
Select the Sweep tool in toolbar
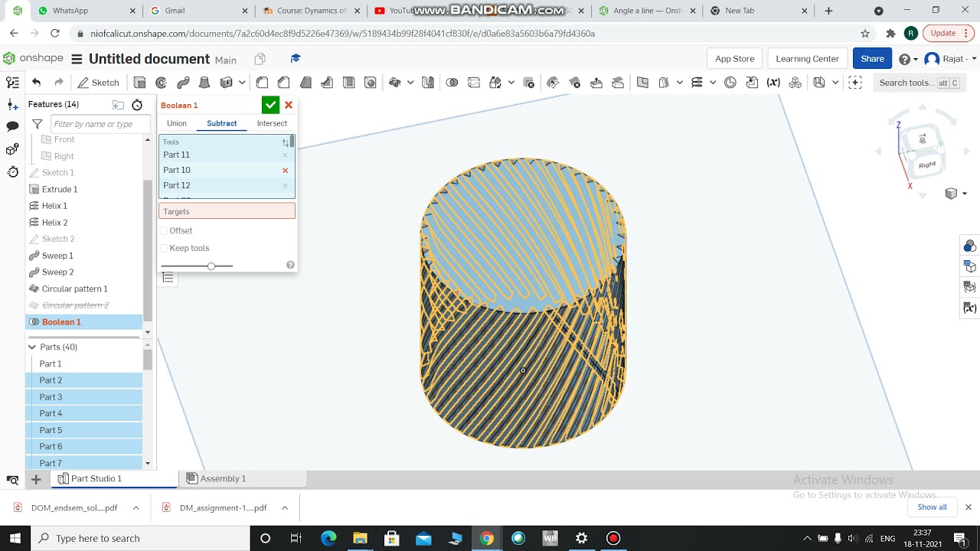tap(183, 83)
